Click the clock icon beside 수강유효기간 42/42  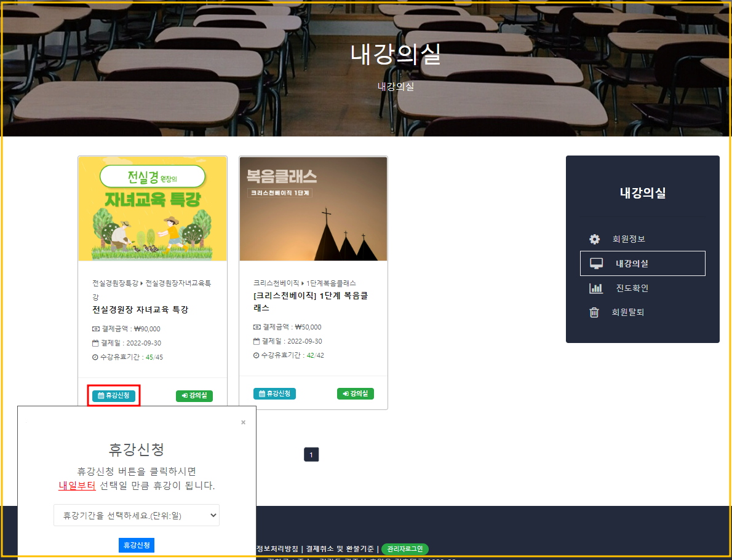(257, 355)
